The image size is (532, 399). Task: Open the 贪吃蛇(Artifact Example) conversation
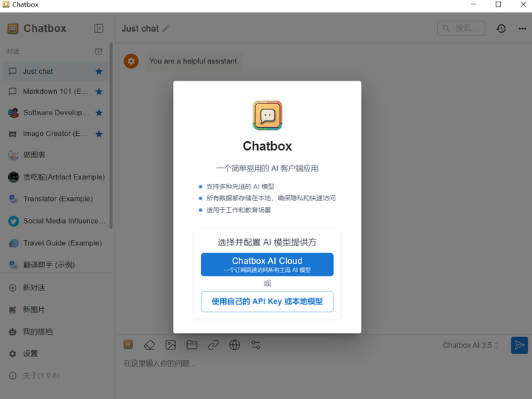tap(56, 177)
